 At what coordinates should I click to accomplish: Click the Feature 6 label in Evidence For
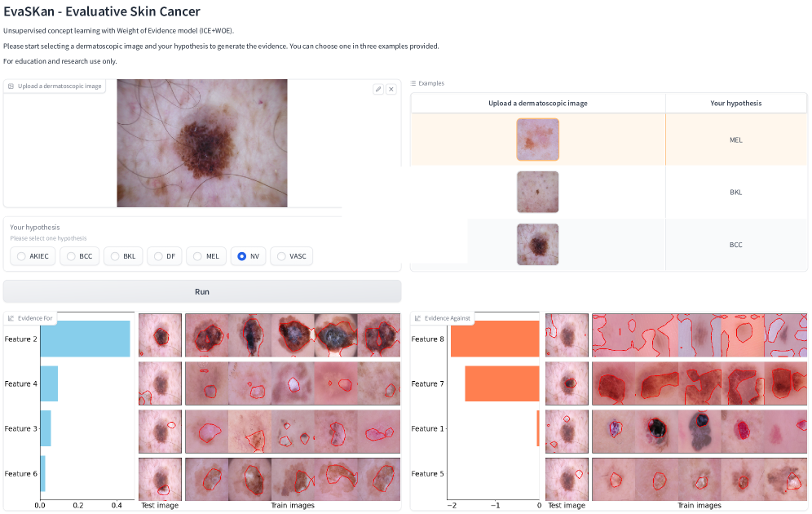20,473
